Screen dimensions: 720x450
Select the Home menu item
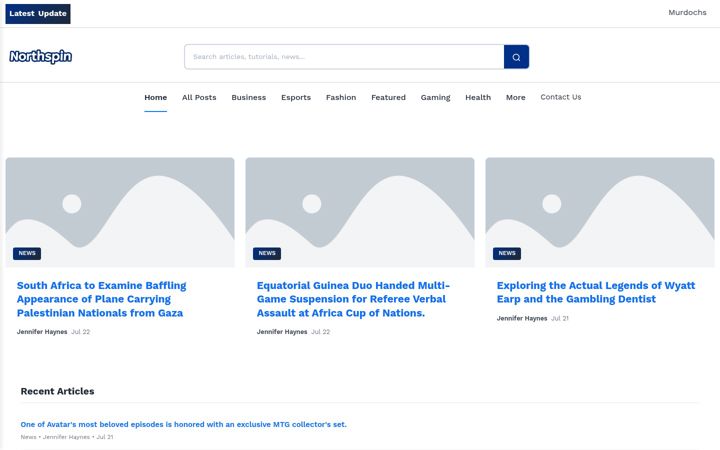click(156, 97)
